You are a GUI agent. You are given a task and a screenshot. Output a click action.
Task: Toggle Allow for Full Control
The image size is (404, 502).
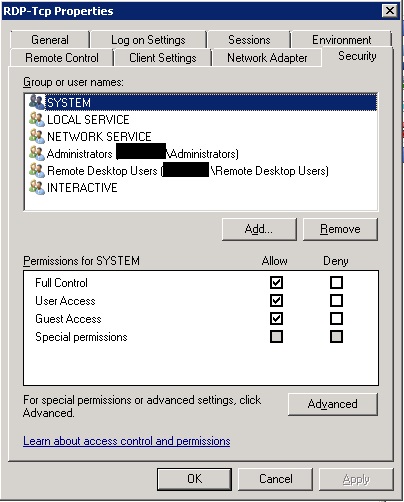coord(276,282)
